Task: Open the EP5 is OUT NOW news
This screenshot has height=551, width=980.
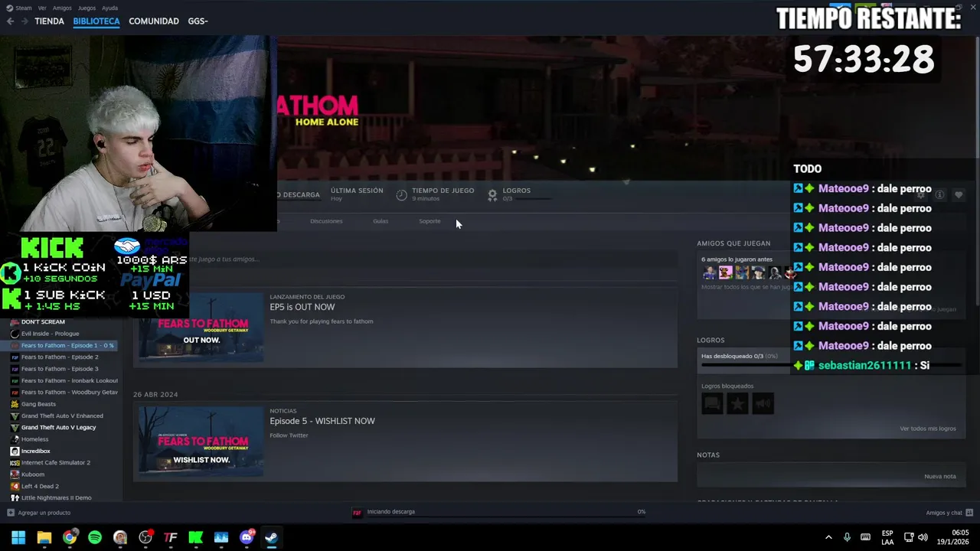Action: coord(302,307)
